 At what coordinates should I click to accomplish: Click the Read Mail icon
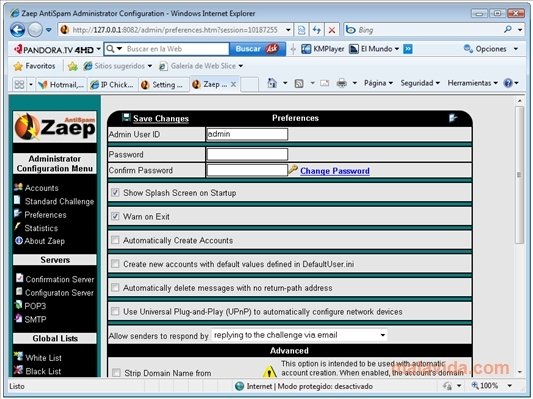[x=325, y=83]
